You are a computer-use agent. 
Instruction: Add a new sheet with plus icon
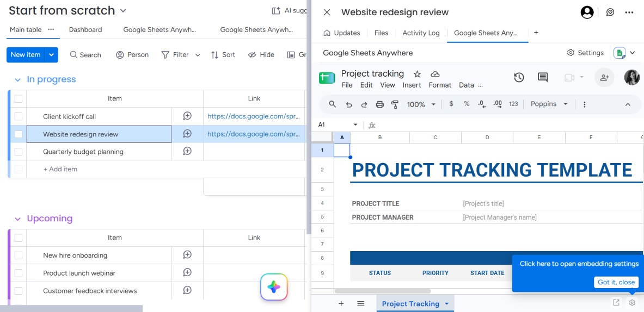pyautogui.click(x=341, y=303)
